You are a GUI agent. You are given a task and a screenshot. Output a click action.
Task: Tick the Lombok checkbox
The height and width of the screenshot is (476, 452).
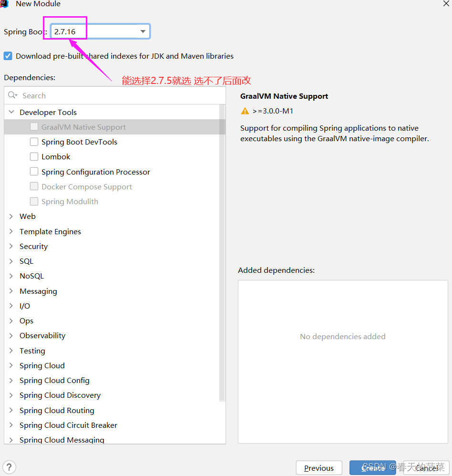[34, 156]
